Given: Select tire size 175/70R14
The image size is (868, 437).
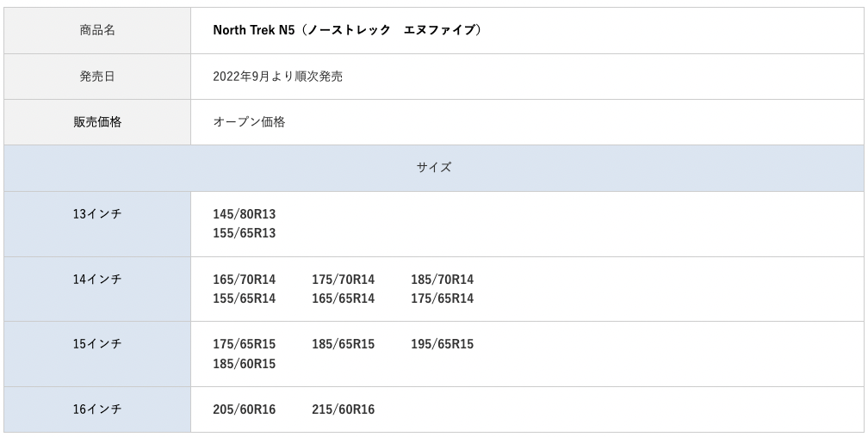Looking at the screenshot, I should [x=343, y=280].
